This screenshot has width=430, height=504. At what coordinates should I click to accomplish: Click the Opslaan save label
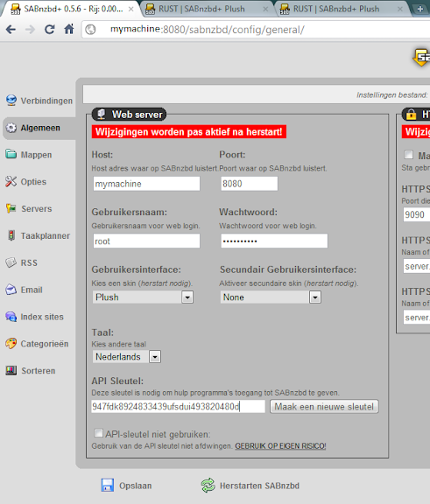[x=136, y=486]
